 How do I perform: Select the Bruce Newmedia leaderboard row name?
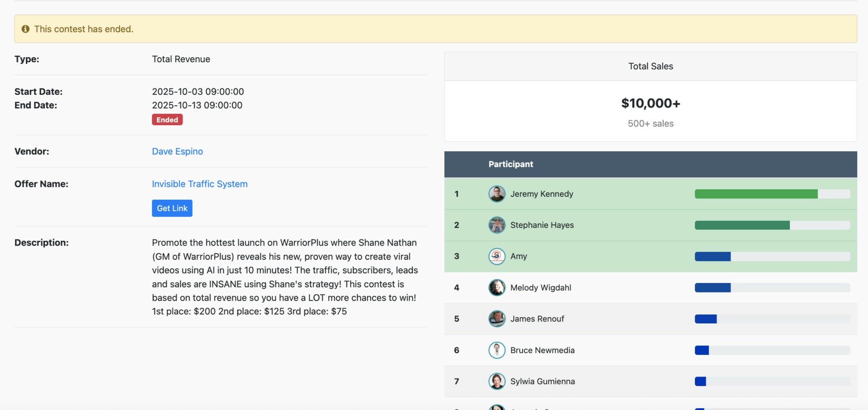pyautogui.click(x=542, y=350)
